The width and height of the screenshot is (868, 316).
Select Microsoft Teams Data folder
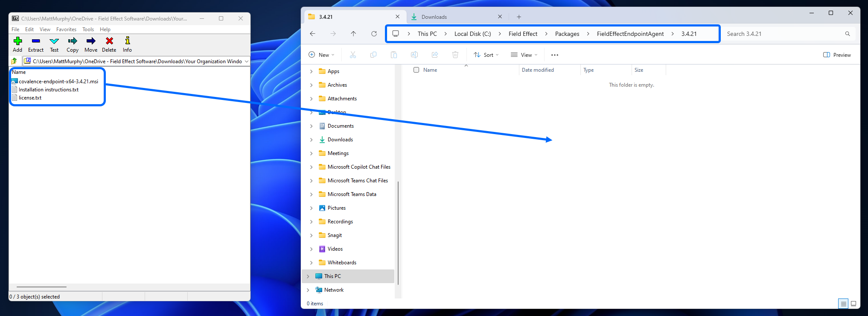click(352, 194)
